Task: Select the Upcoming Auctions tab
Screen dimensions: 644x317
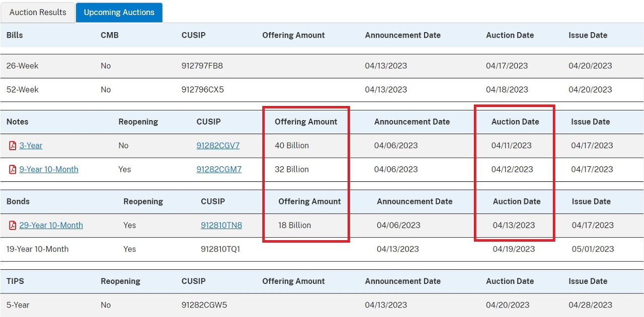Action: 119,12
